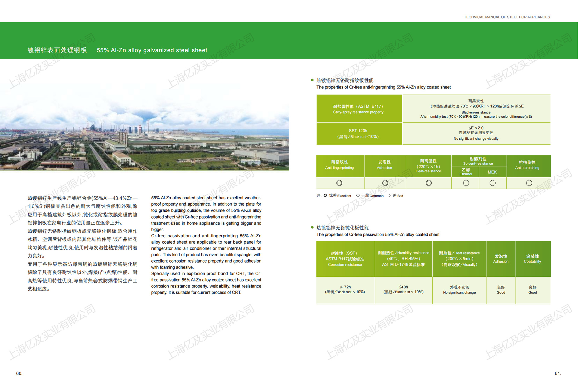Click green bullet beside Cr-free passivation heading
This screenshot has height=392, width=578.
point(312,227)
